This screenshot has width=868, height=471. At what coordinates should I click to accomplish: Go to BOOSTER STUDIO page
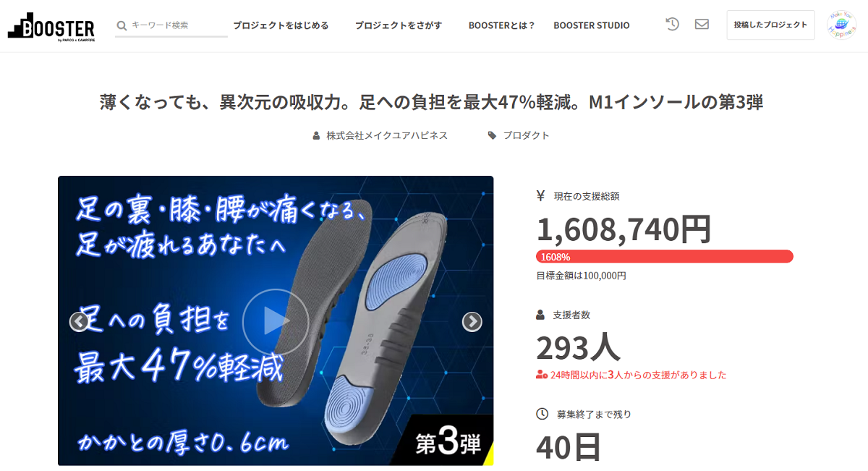592,25
